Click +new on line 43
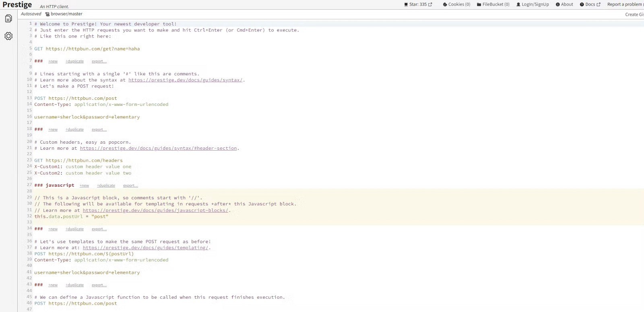This screenshot has width=644, height=312. 53,285
